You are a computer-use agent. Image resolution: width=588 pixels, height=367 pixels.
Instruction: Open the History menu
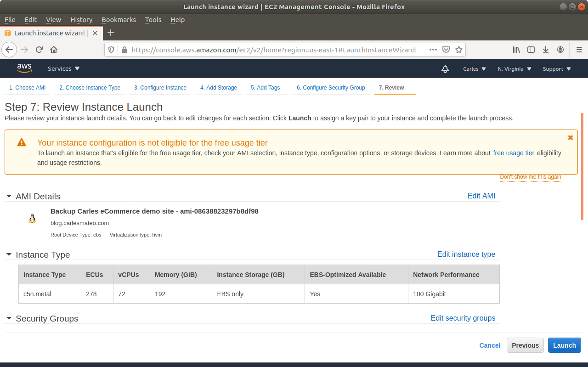click(81, 20)
